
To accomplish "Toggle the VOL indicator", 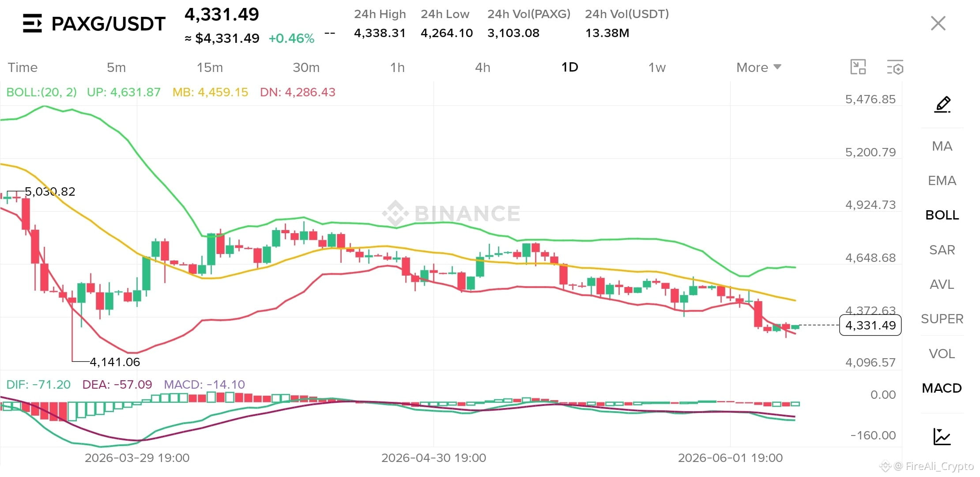I will (x=942, y=354).
